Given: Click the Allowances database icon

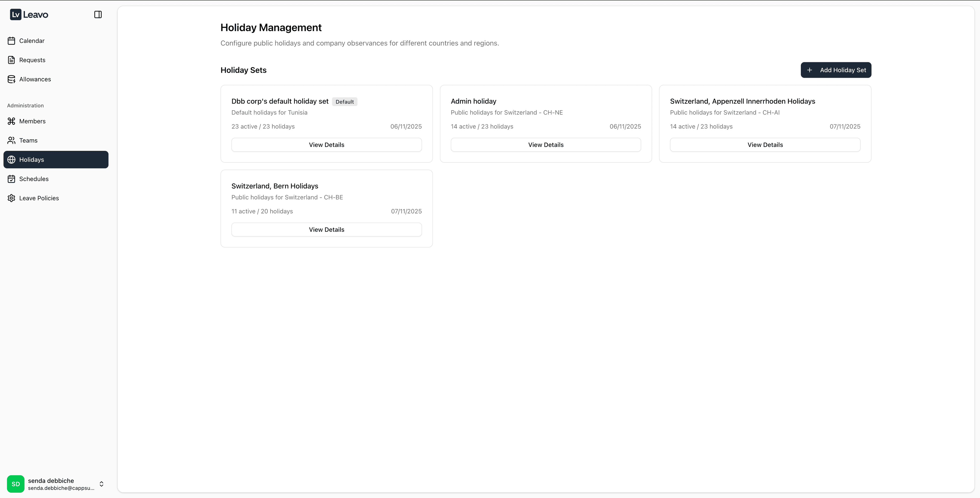Looking at the screenshot, I should [11, 79].
